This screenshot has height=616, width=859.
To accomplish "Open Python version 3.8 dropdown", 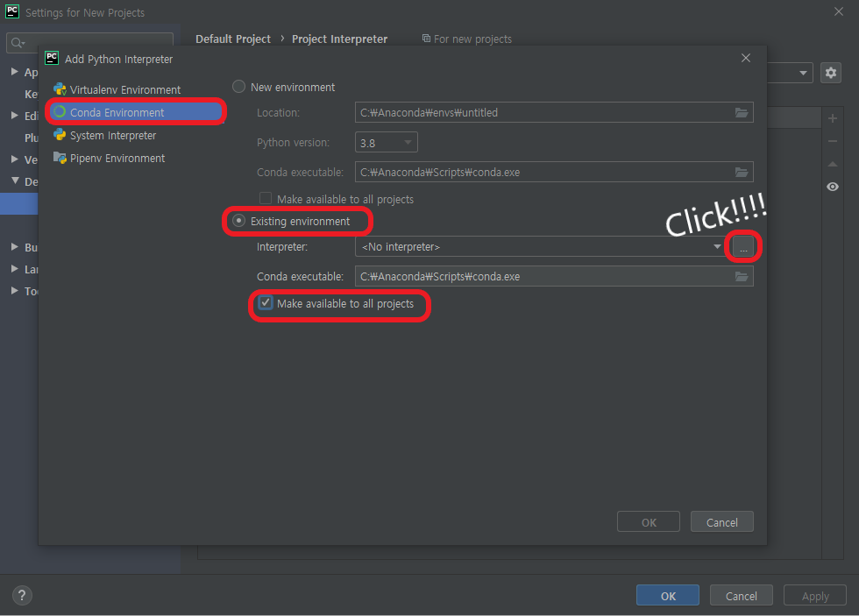I will tap(387, 142).
